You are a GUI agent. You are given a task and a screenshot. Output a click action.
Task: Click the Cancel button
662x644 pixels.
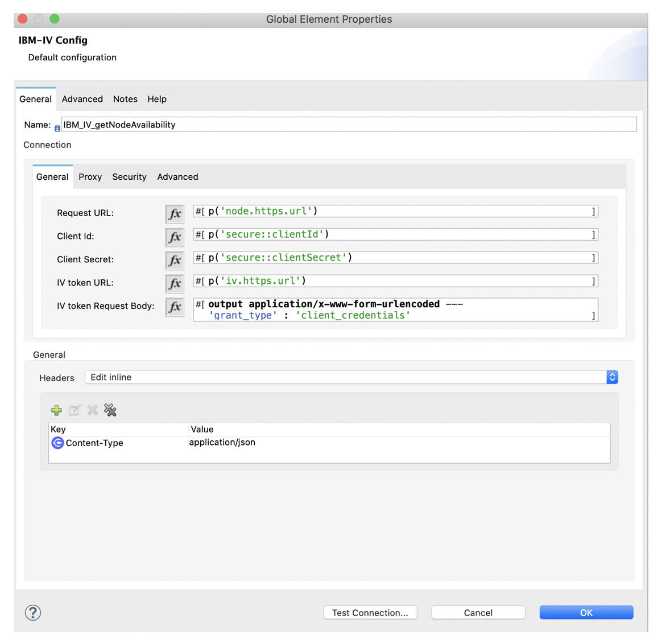(478, 613)
